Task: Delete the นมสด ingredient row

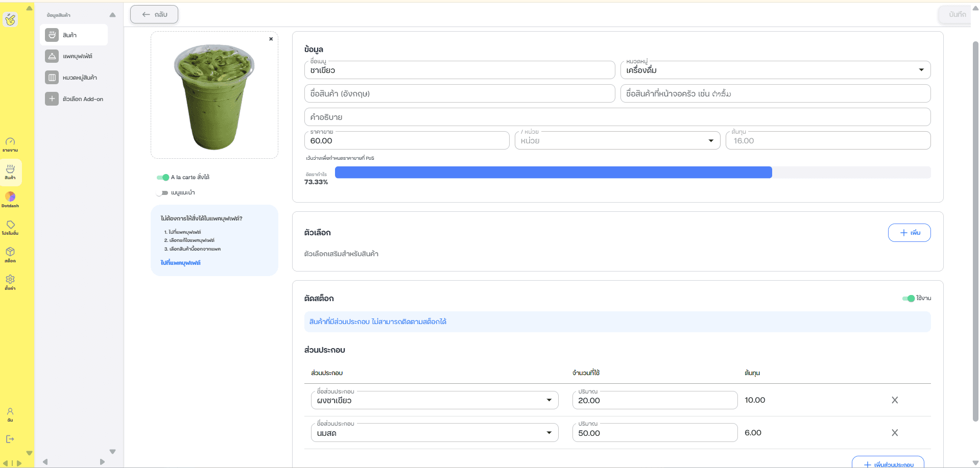Action: pyautogui.click(x=895, y=433)
